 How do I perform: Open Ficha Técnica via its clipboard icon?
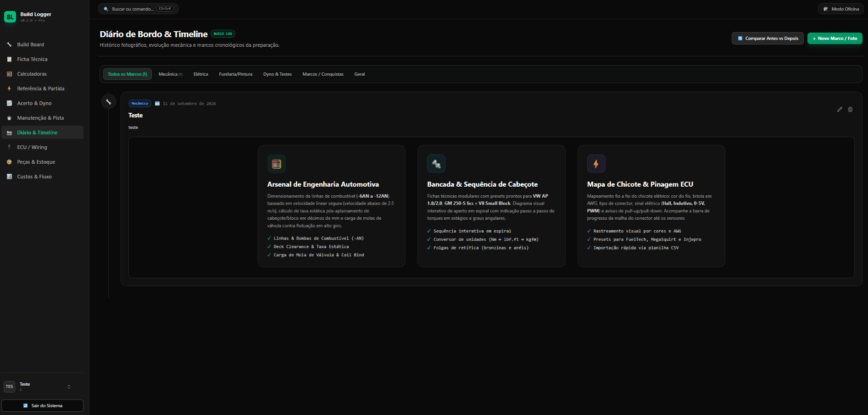9,59
